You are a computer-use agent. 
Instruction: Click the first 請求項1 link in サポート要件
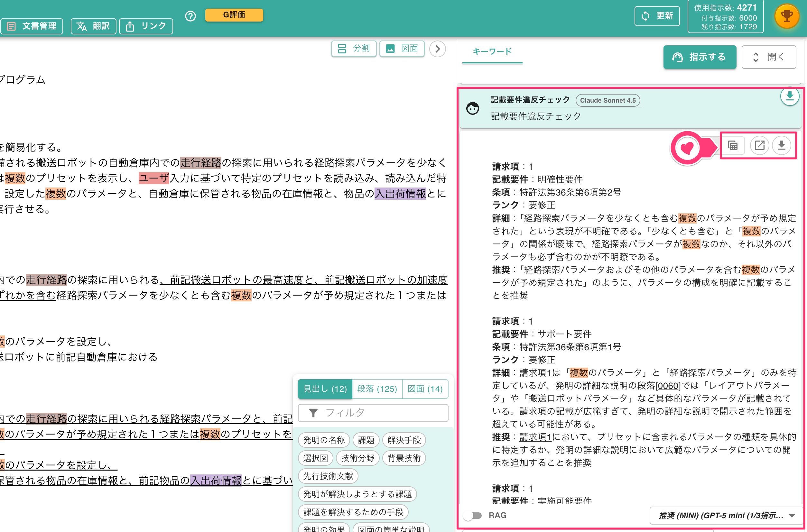click(x=535, y=372)
